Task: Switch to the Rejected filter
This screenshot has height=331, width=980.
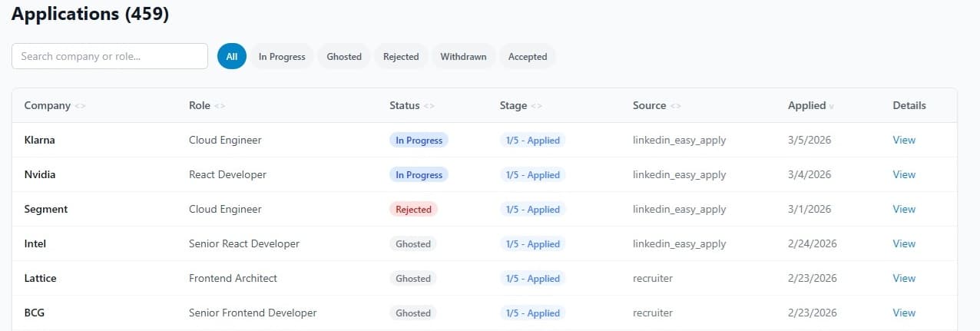Action: pyautogui.click(x=401, y=56)
